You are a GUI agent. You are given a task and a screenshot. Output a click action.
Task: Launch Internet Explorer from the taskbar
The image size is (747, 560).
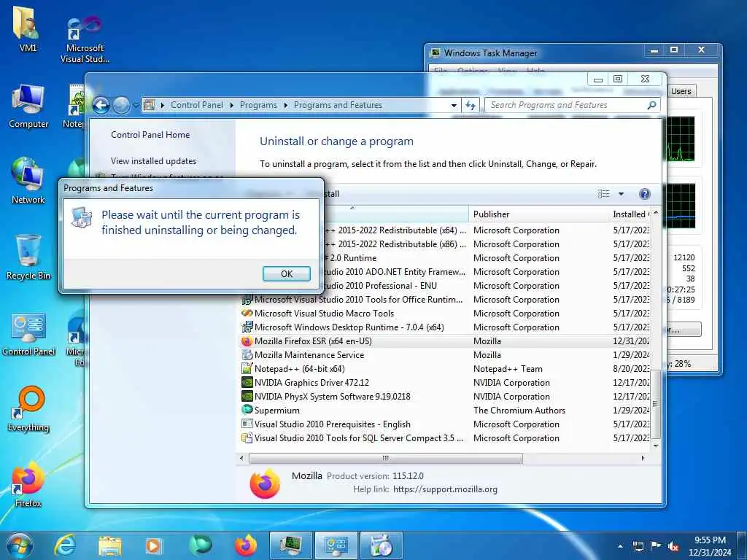coord(65,545)
